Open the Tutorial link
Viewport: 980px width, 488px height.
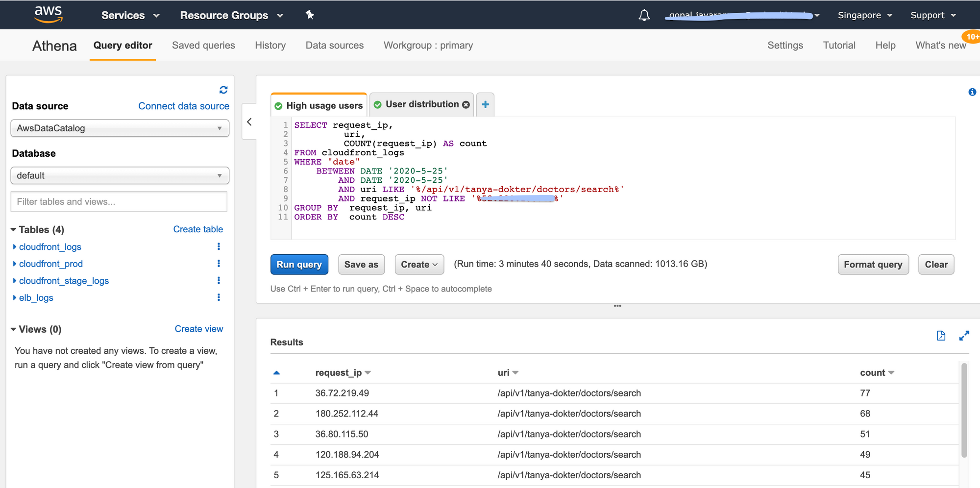click(x=839, y=46)
